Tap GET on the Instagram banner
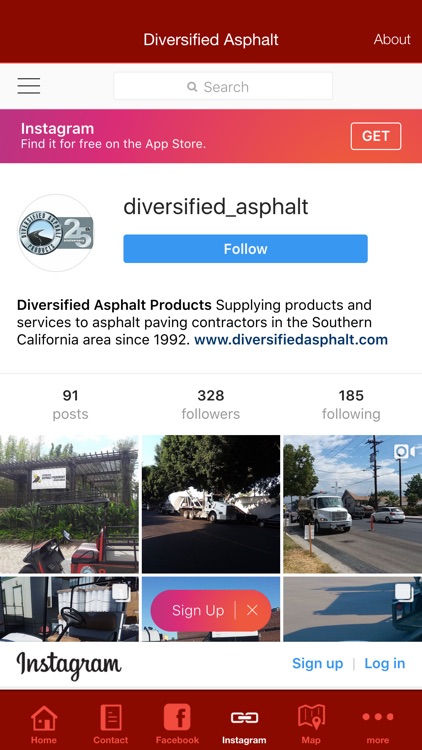The image size is (422, 750). pos(376,136)
